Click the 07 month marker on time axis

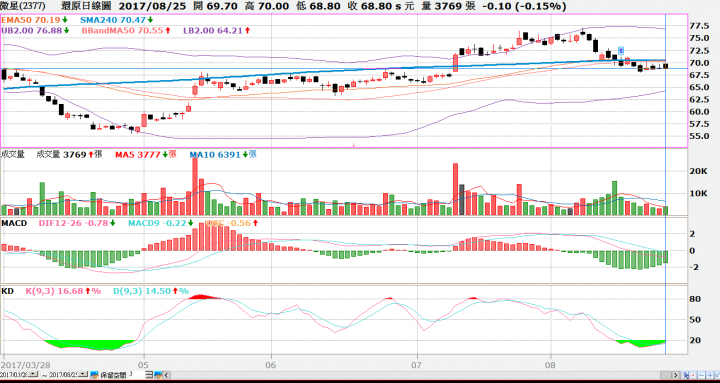point(417,366)
